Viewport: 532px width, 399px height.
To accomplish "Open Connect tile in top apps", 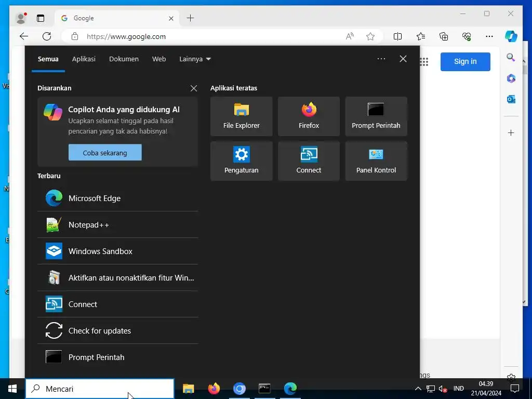I will coord(309,161).
